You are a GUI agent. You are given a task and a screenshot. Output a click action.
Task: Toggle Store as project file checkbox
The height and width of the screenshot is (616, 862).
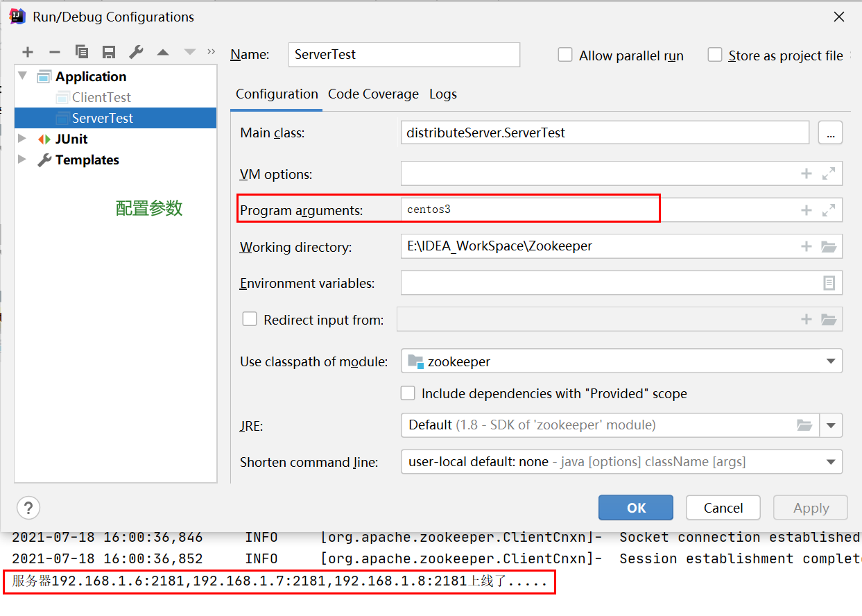pos(715,55)
